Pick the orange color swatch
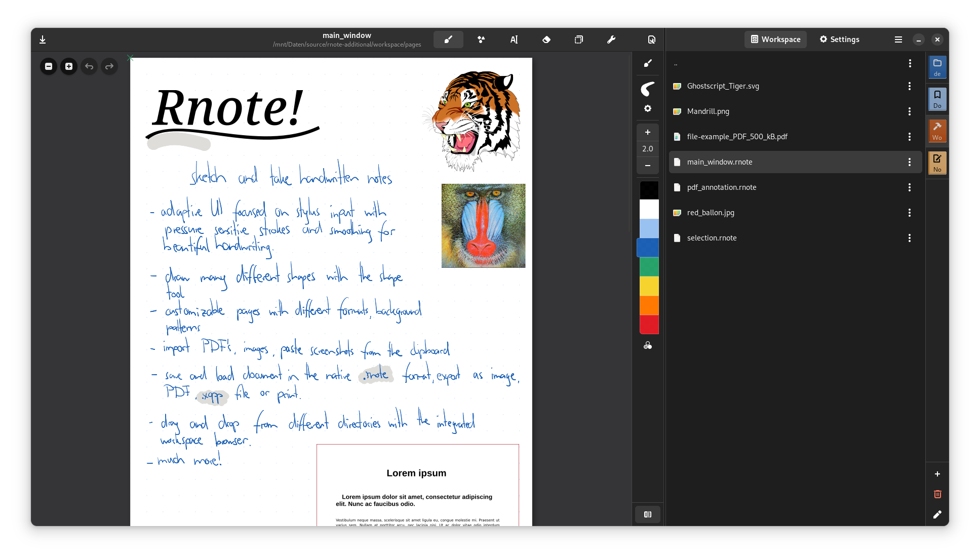This screenshot has width=980, height=560. point(649,305)
